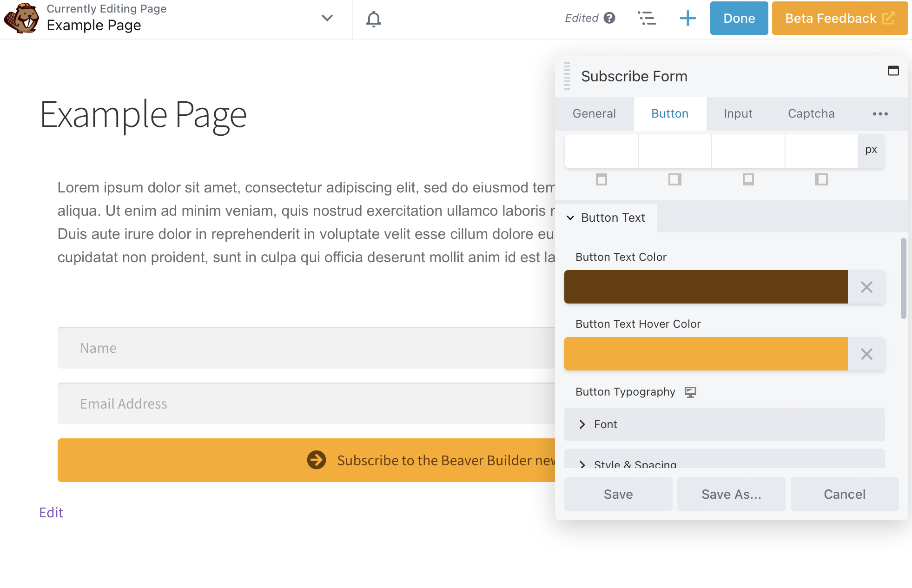Image resolution: width=912 pixels, height=588 pixels.
Task: Click the blue plus add-content icon
Action: point(687,19)
